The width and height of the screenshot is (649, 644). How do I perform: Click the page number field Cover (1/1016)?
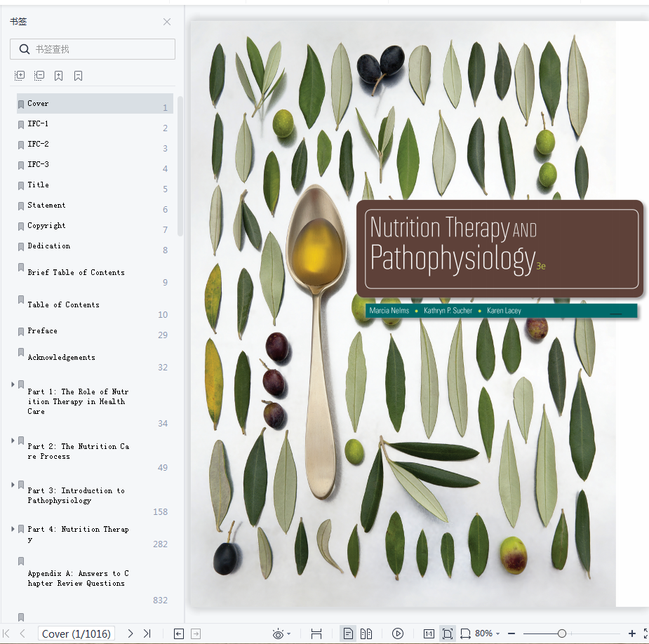[x=76, y=633]
